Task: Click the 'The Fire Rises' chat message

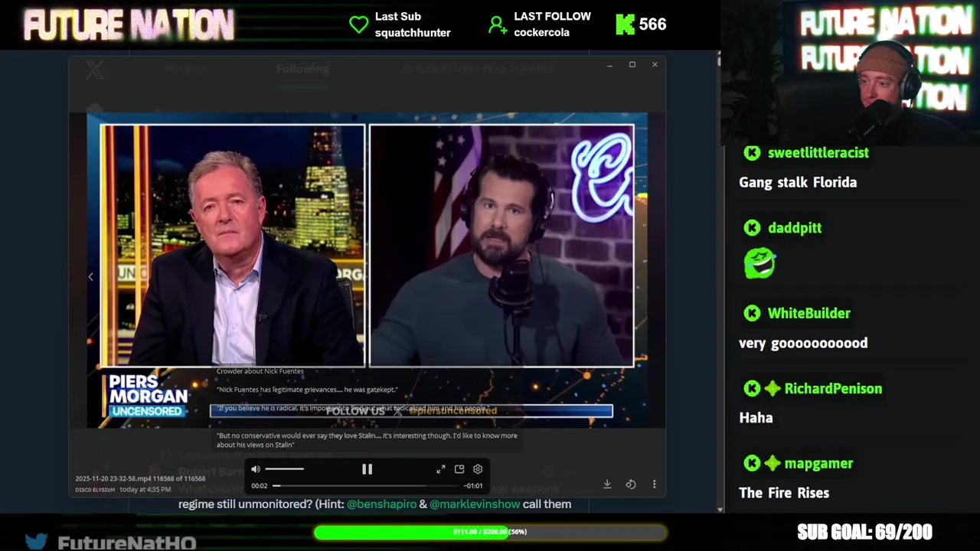Action: (784, 493)
